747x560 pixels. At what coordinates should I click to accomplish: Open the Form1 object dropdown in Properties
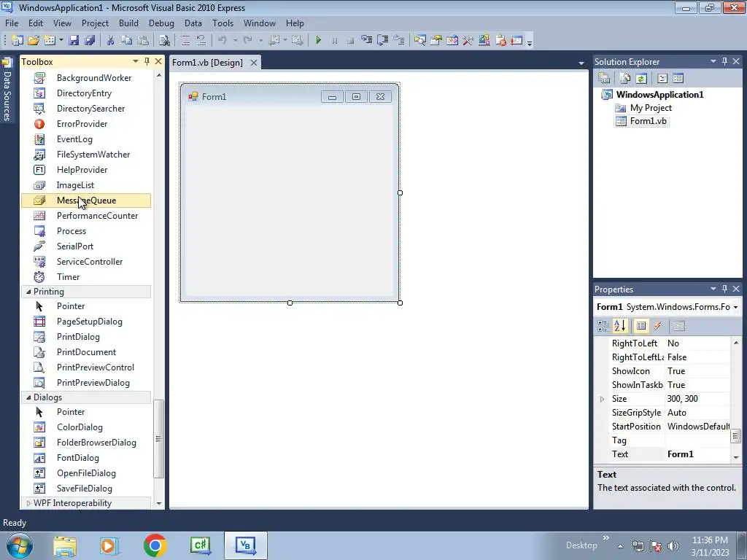coord(735,307)
